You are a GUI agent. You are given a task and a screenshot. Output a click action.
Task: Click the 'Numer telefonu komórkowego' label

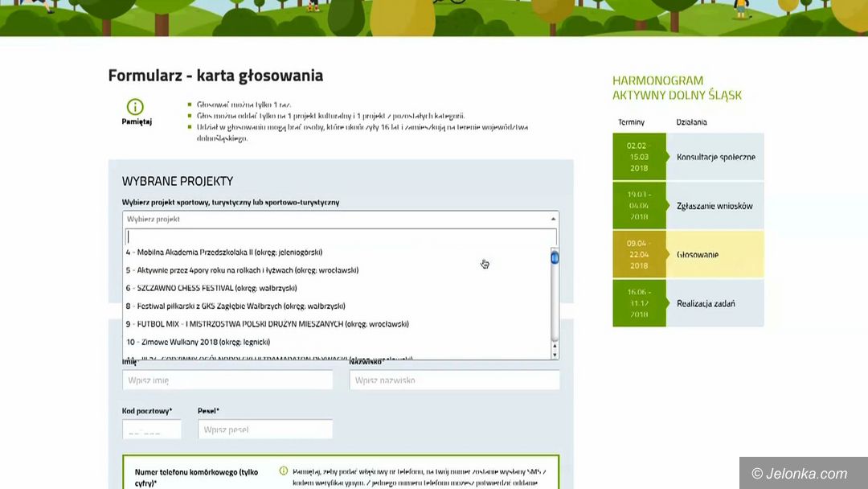click(x=197, y=478)
